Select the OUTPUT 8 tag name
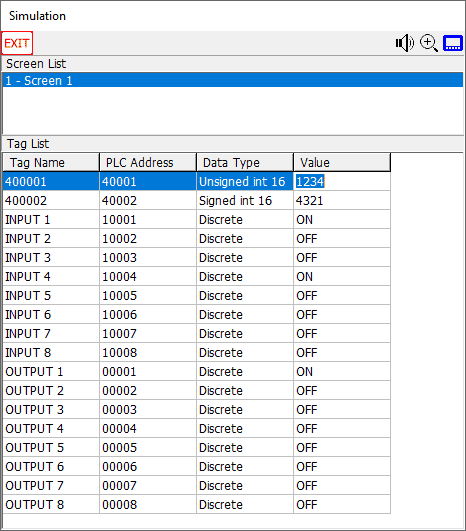Screen dimensions: 466x531 tap(35, 505)
